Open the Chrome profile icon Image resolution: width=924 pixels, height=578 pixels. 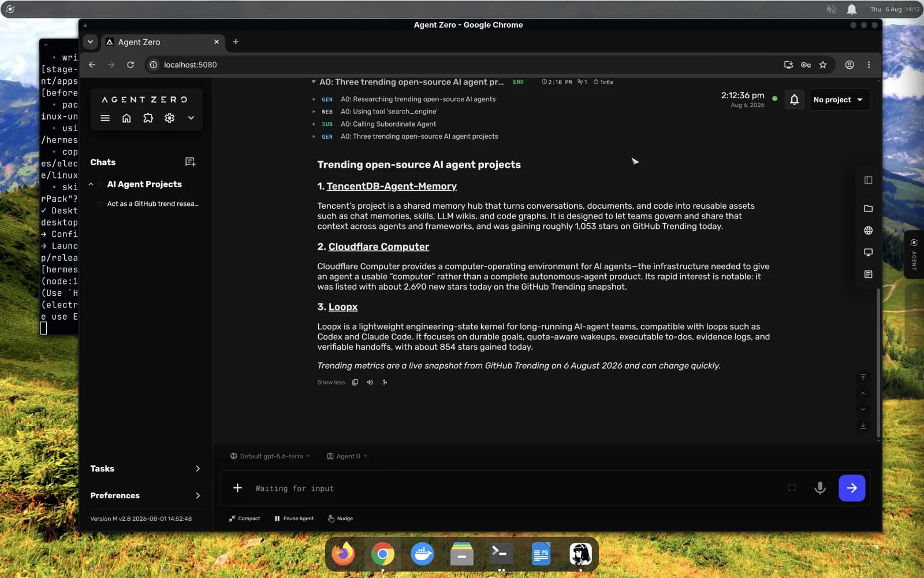click(850, 65)
